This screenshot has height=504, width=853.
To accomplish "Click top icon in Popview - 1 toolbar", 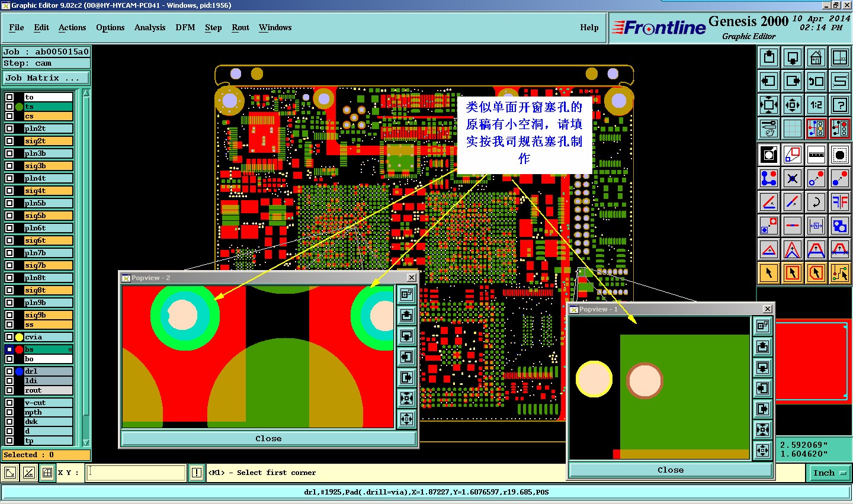I will (x=763, y=326).
